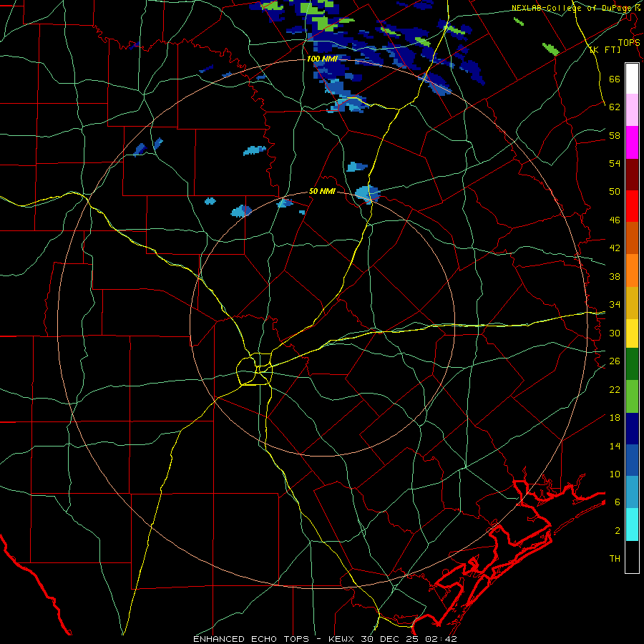Click the magenta legend swatch

632,142
